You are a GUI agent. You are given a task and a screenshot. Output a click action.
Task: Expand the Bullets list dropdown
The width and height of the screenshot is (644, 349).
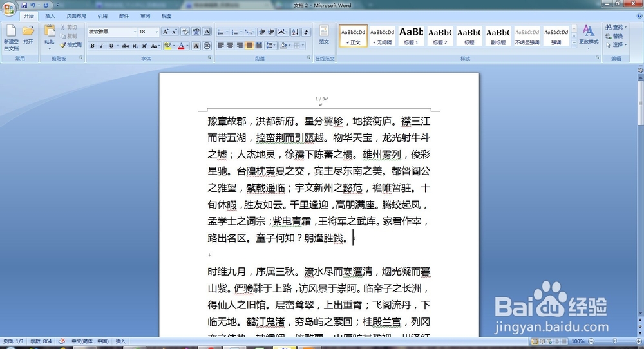pyautogui.click(x=227, y=32)
